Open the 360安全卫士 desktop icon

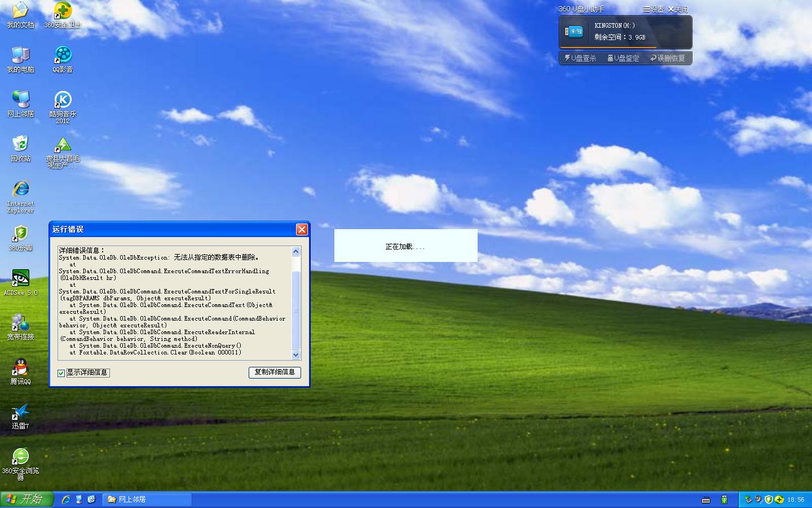[x=63, y=11]
